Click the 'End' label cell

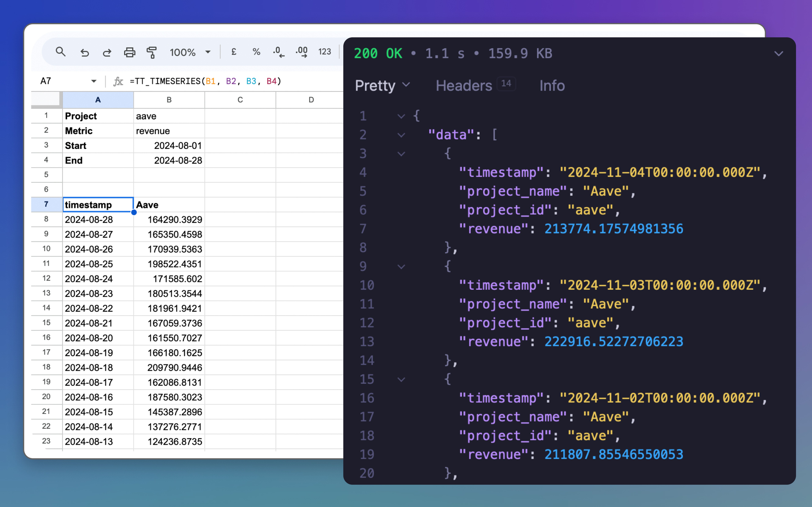[x=98, y=160]
